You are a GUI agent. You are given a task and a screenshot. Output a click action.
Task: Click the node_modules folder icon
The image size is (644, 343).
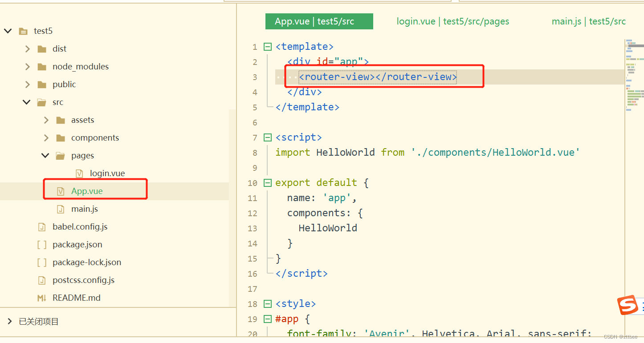42,67
